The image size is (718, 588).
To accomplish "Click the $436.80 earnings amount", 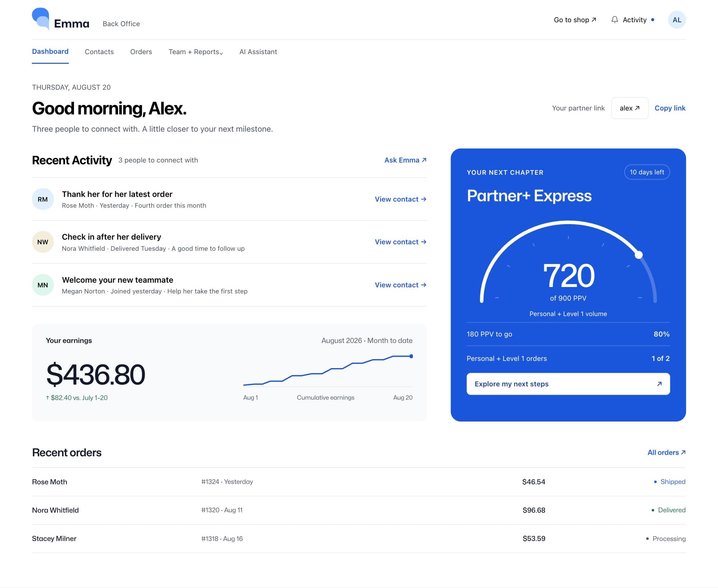I will pyautogui.click(x=96, y=375).
